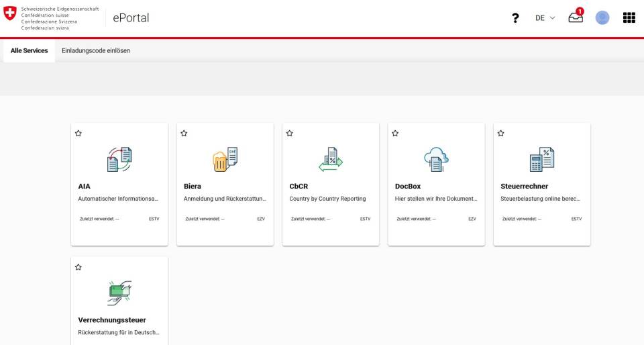
Task: Open the CbCR service title
Action: click(299, 186)
